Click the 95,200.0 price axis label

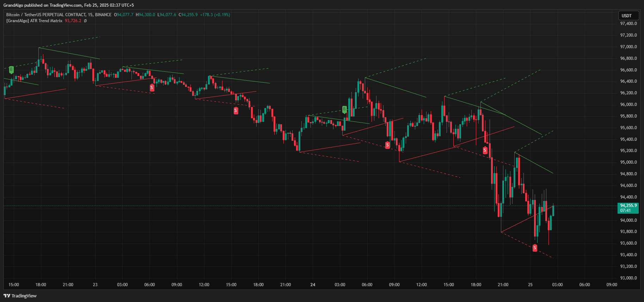(628, 151)
